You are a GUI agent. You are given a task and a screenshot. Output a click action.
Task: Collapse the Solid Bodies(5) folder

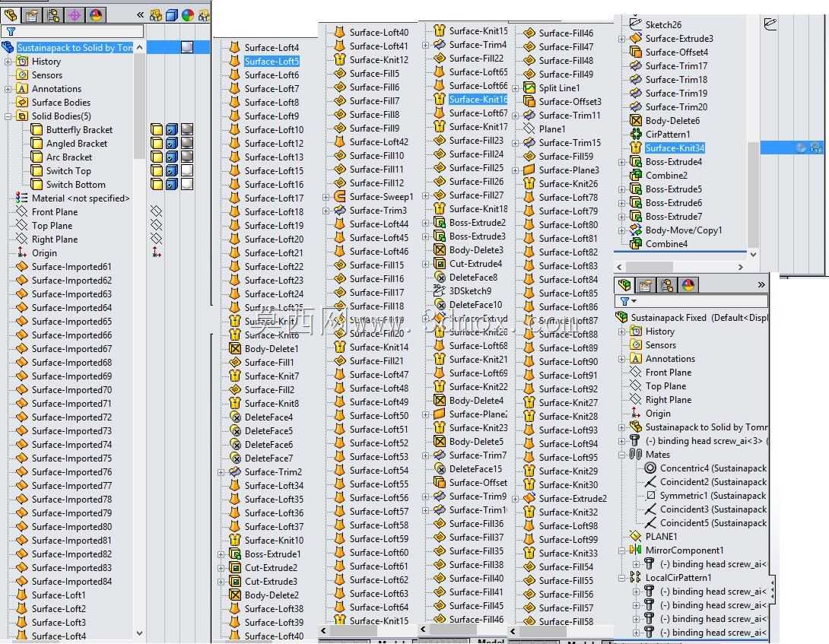(8, 116)
